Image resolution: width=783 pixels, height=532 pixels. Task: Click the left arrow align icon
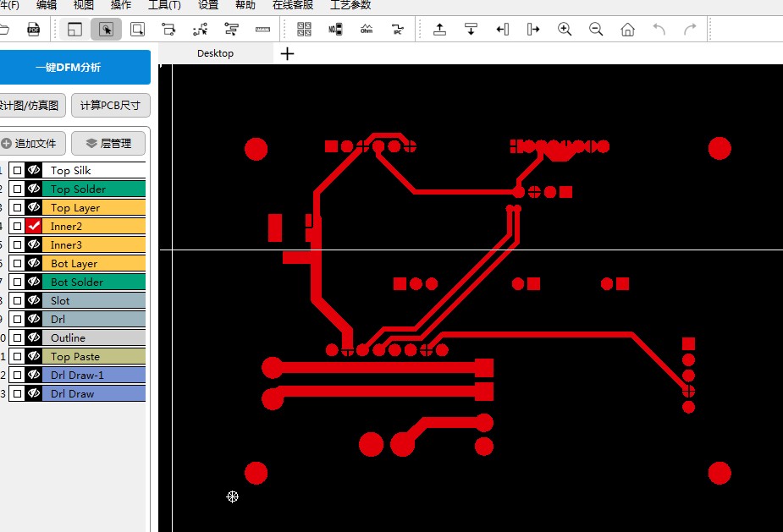(502, 30)
